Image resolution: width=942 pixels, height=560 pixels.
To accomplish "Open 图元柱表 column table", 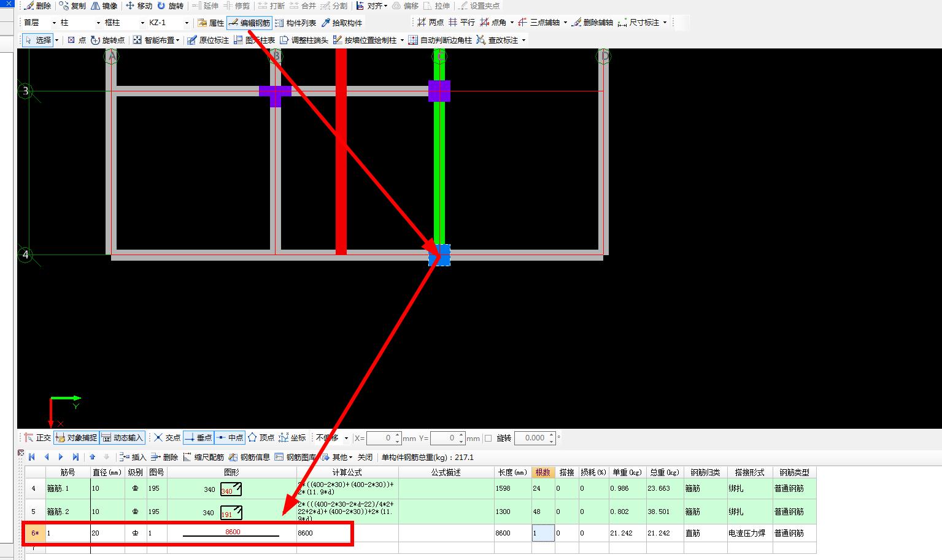I will tap(254, 40).
